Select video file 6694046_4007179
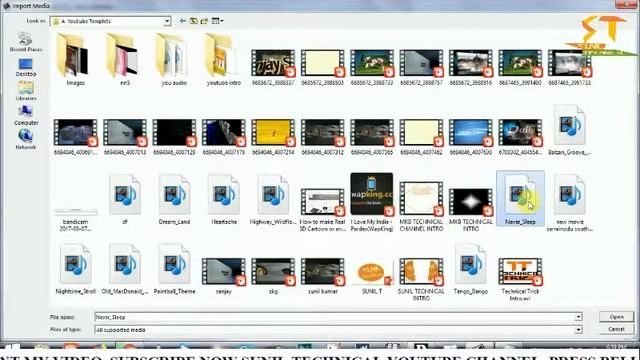The width and height of the screenshot is (640, 360). [224, 137]
